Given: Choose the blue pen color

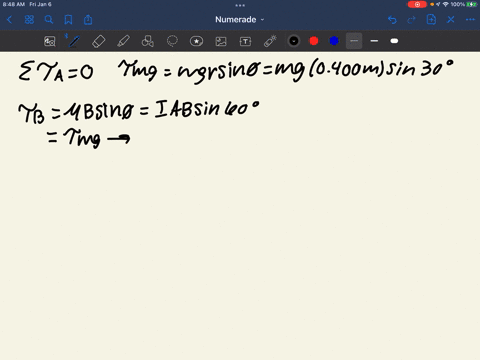Looking at the screenshot, I should click(334, 41).
